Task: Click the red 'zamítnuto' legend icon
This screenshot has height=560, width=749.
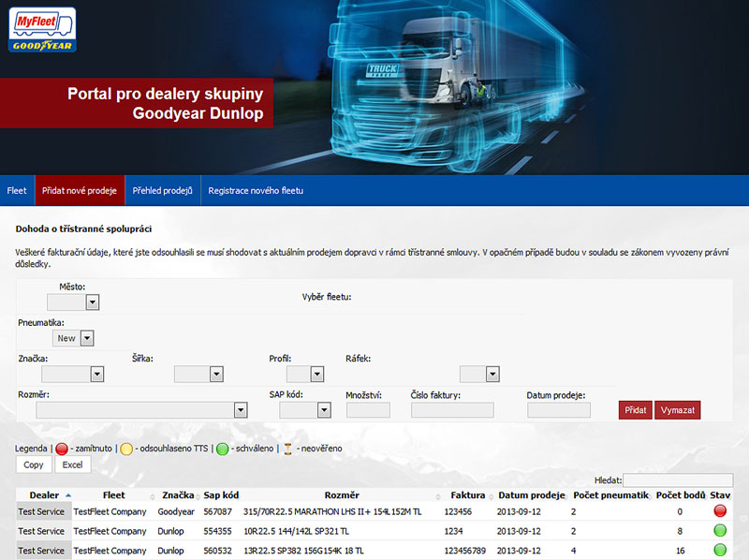Action: click(62, 449)
